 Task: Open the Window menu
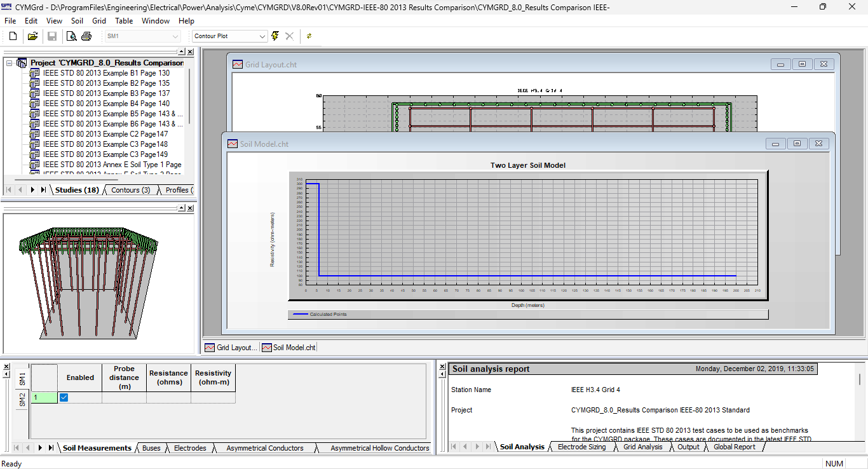click(156, 21)
